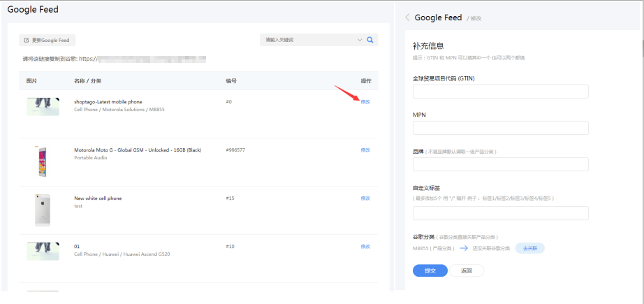The width and height of the screenshot is (644, 304).
Task: Open the shoptago-Latest mobile phone thumbnail
Action: 43,106
